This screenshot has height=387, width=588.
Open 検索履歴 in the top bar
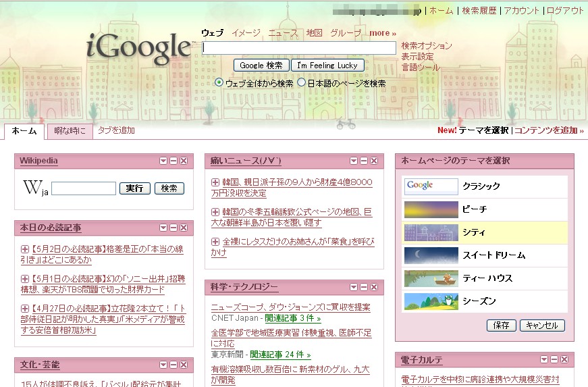[x=479, y=11]
